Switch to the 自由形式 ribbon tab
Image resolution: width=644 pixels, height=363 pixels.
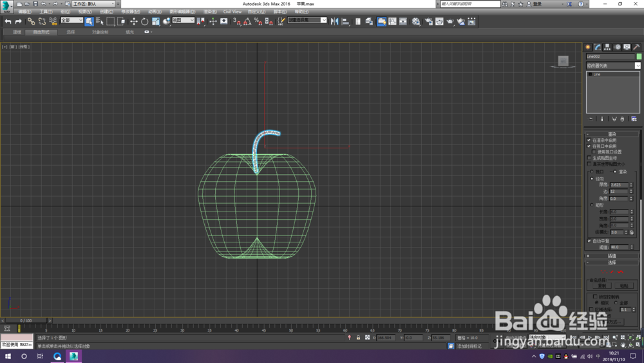point(41,32)
